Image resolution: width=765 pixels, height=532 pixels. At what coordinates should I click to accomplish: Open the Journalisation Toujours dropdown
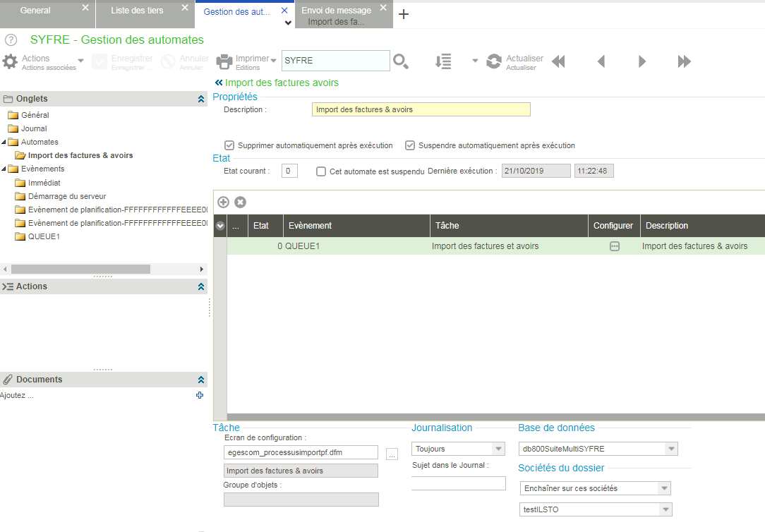498,449
